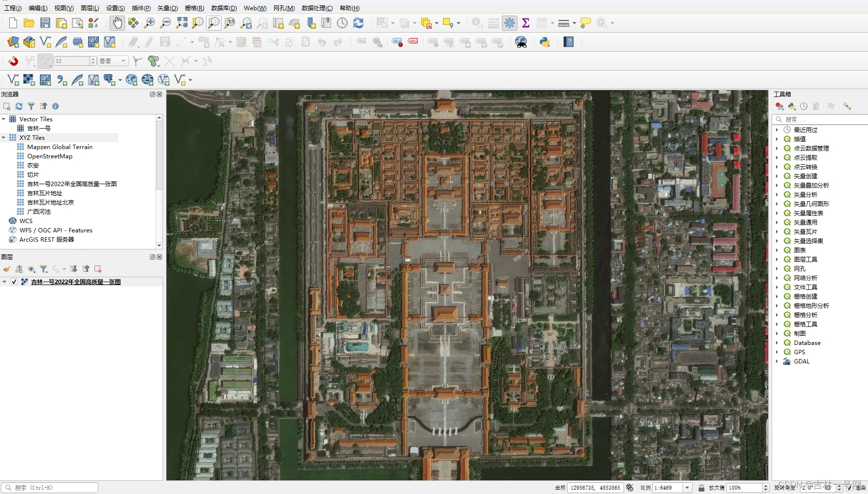Toggle the snapping magnet icon

tap(14, 61)
